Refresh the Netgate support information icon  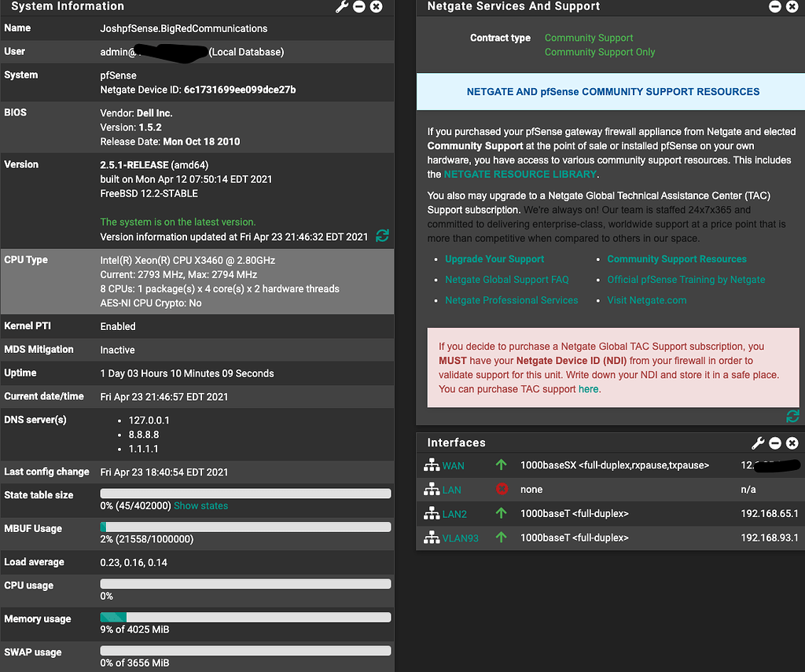coord(792,416)
